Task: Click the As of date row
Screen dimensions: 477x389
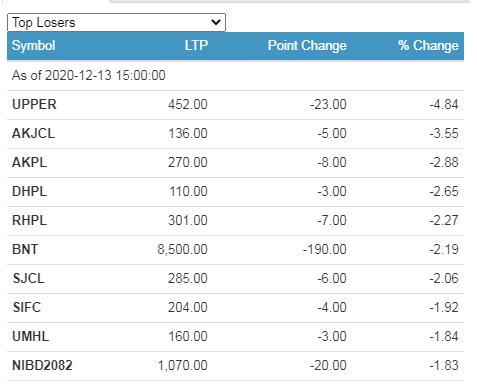Action: 235,76
